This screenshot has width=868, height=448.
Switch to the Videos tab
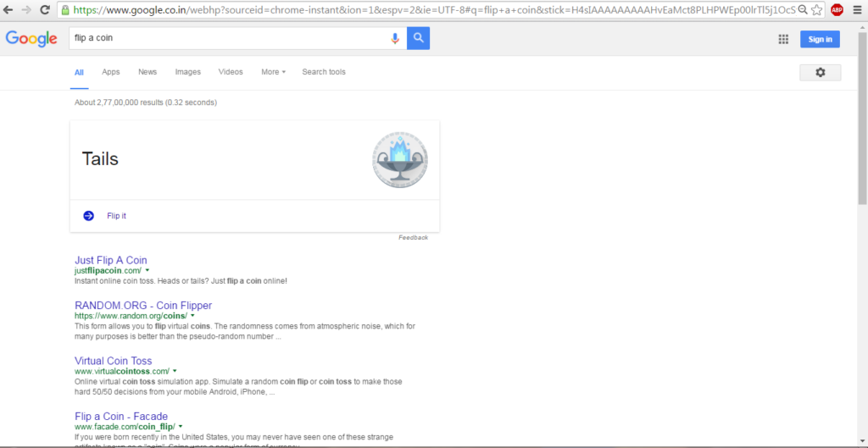point(231,72)
